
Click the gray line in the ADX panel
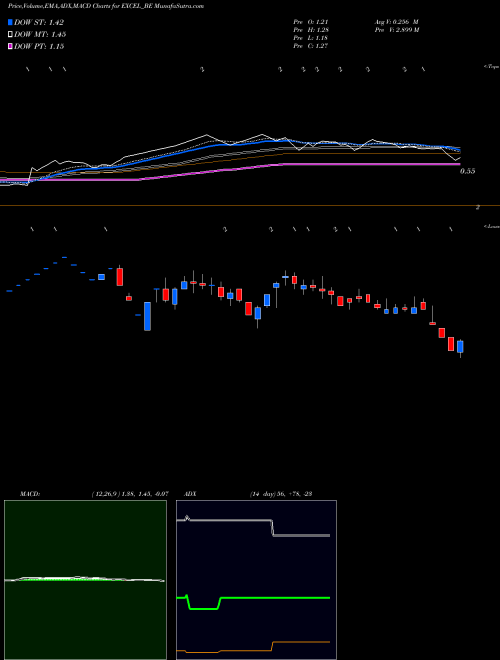229,520
